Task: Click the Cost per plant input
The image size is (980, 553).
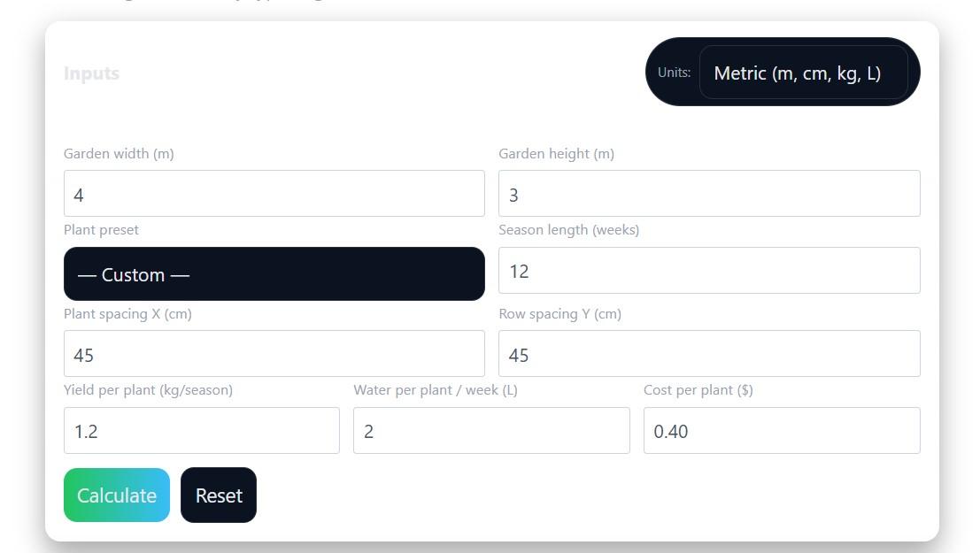Action: coord(781,431)
